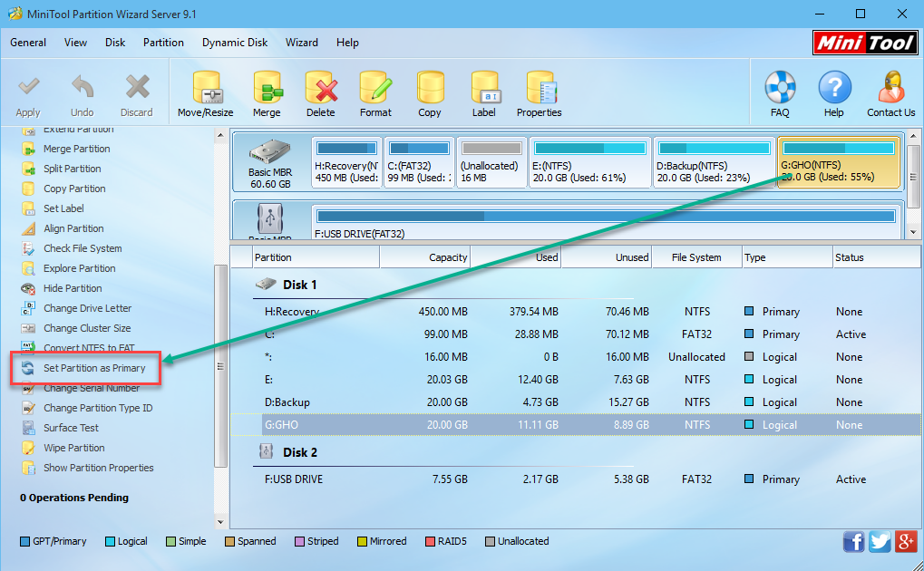The image size is (924, 571).
Task: Click Wipe Partition action
Action: coord(74,448)
